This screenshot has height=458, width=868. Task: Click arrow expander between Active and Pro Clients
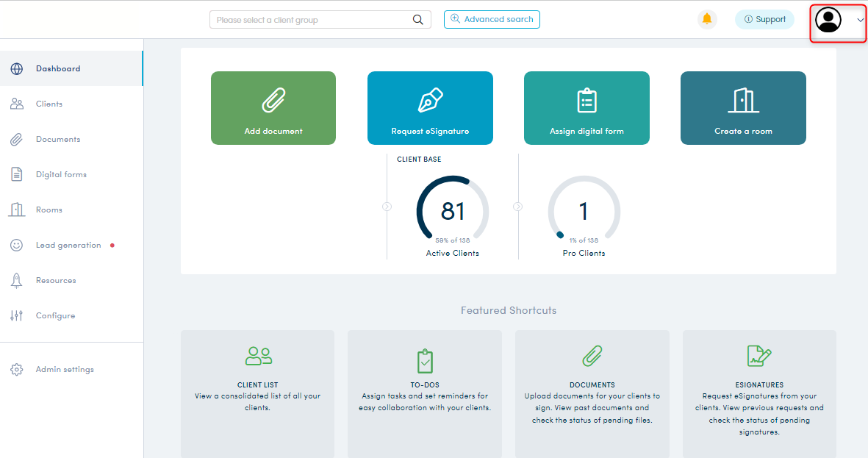(x=517, y=207)
